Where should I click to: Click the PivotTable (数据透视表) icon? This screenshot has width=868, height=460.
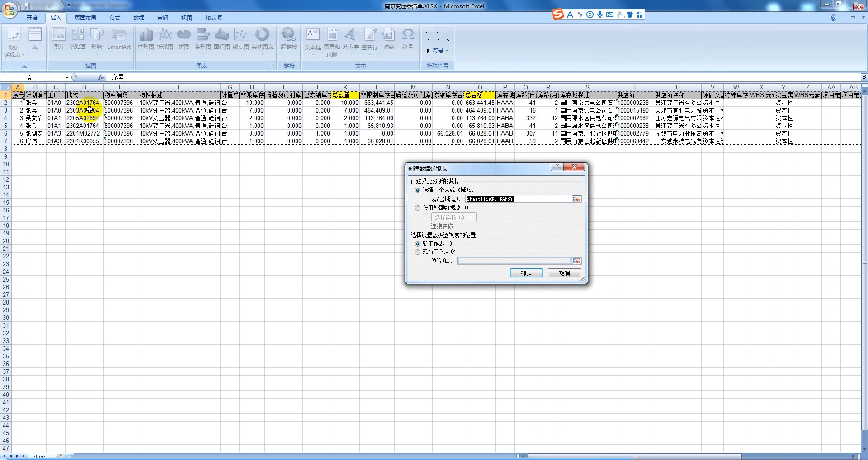point(14,35)
